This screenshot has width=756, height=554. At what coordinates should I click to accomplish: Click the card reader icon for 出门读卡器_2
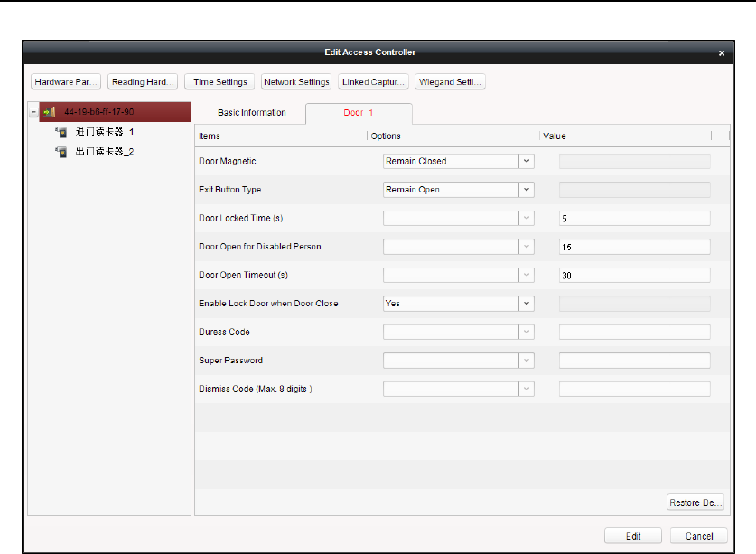click(61, 152)
